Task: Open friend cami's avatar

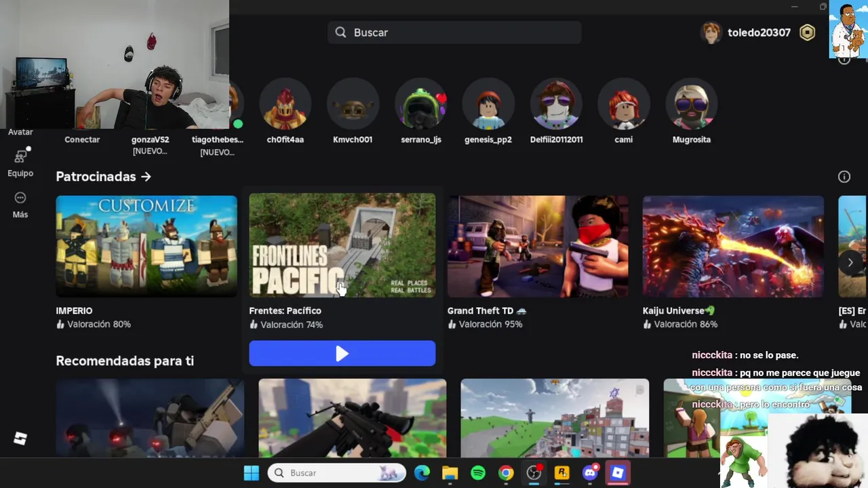Action: pos(624,104)
